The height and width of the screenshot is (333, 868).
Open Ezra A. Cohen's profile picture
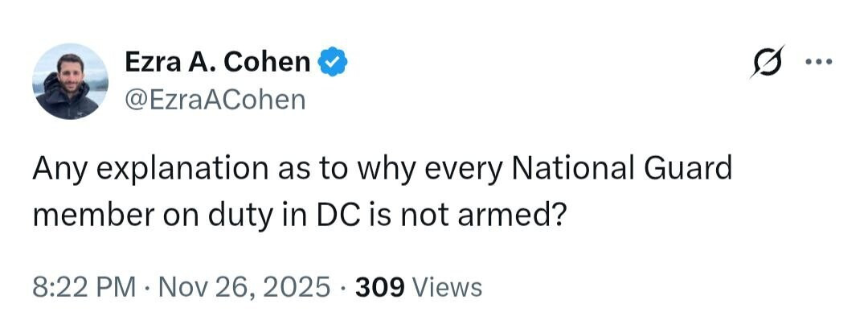pyautogui.click(x=70, y=81)
